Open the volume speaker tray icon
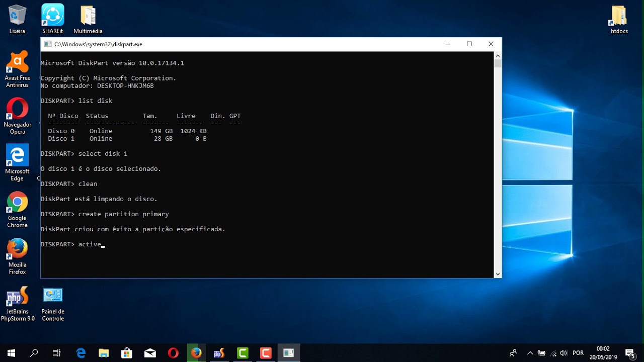Screen dimensions: 644x362 (564, 353)
